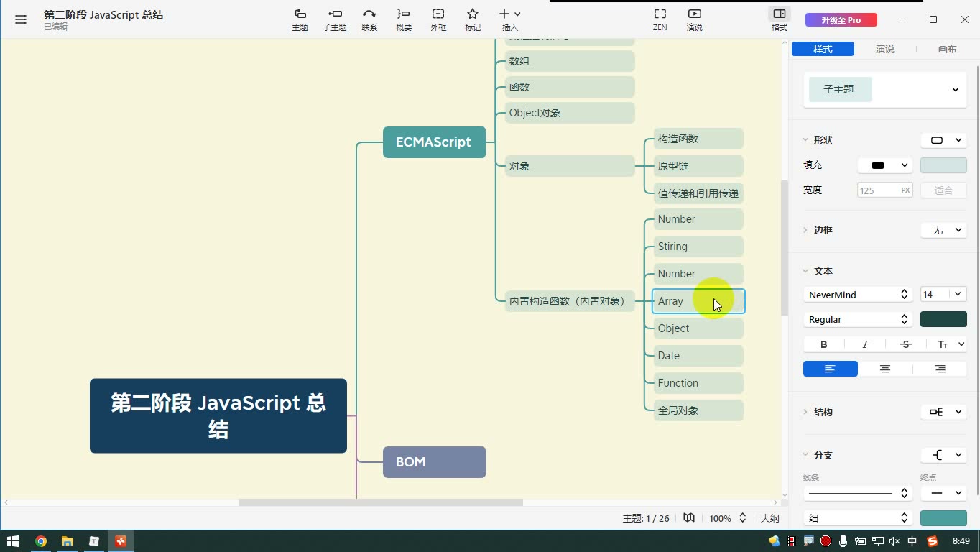Image resolution: width=980 pixels, height=552 pixels.
Task: Select the ECMAScript topic node
Action: 434,142
